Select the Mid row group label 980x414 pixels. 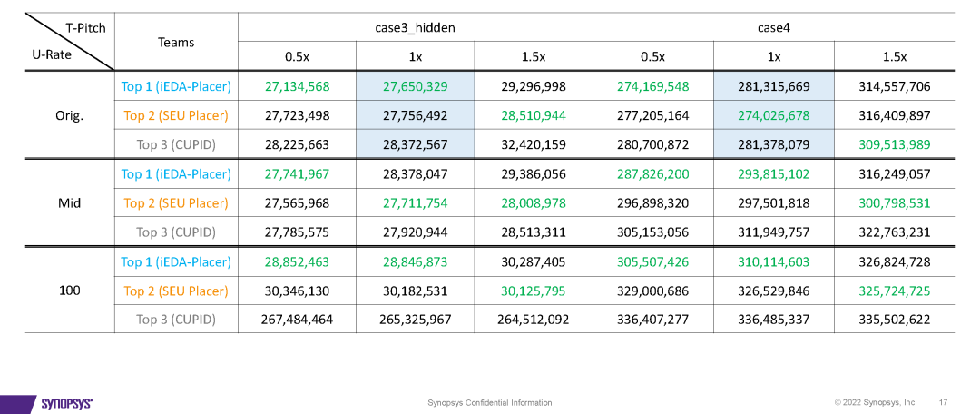tap(69, 202)
